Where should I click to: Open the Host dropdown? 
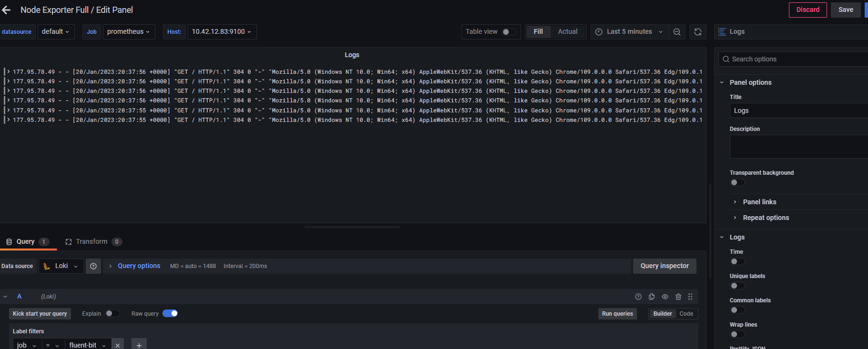point(222,32)
